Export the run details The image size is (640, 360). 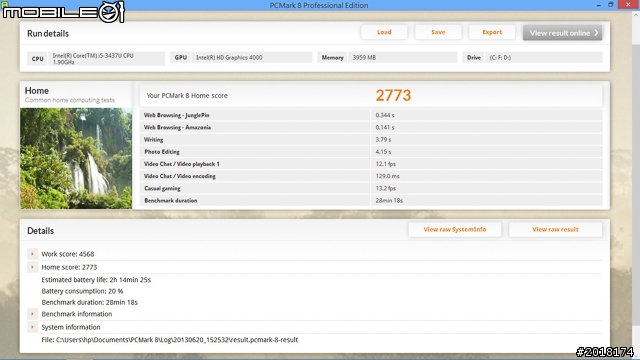[492, 32]
